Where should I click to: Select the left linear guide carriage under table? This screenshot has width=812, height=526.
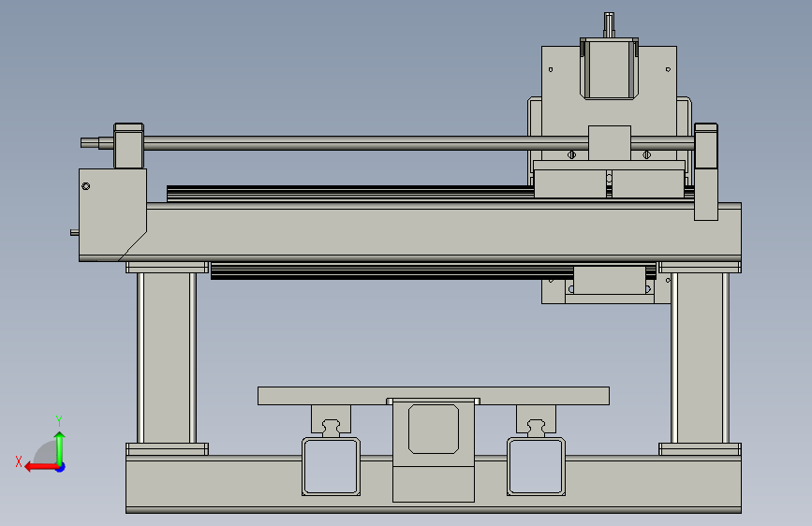click(x=331, y=418)
